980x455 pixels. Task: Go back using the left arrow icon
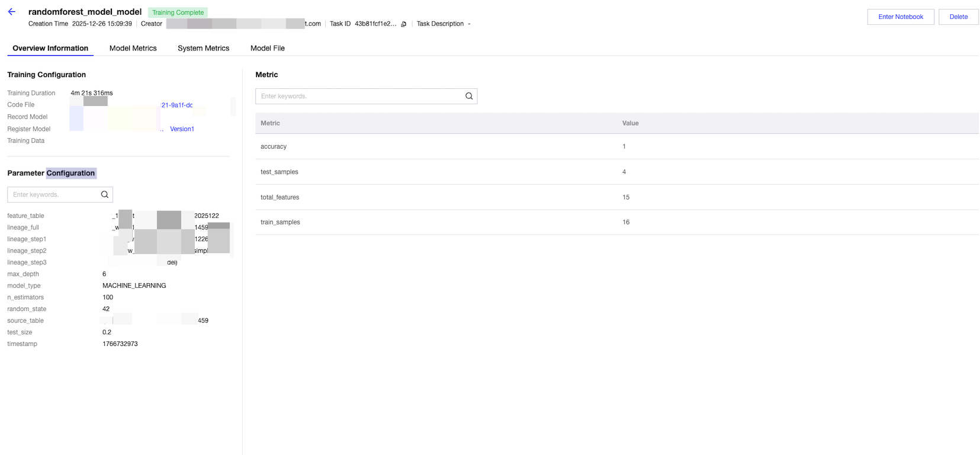coord(12,12)
